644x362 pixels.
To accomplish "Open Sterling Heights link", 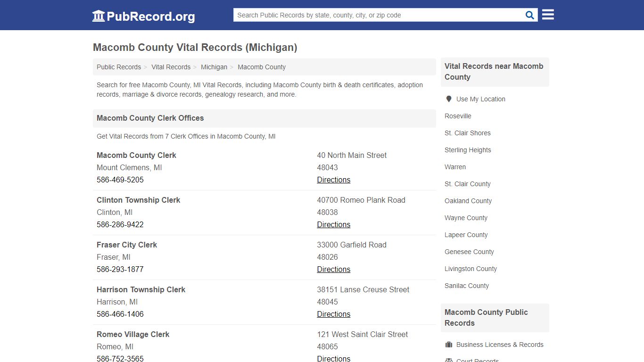I will click(468, 150).
